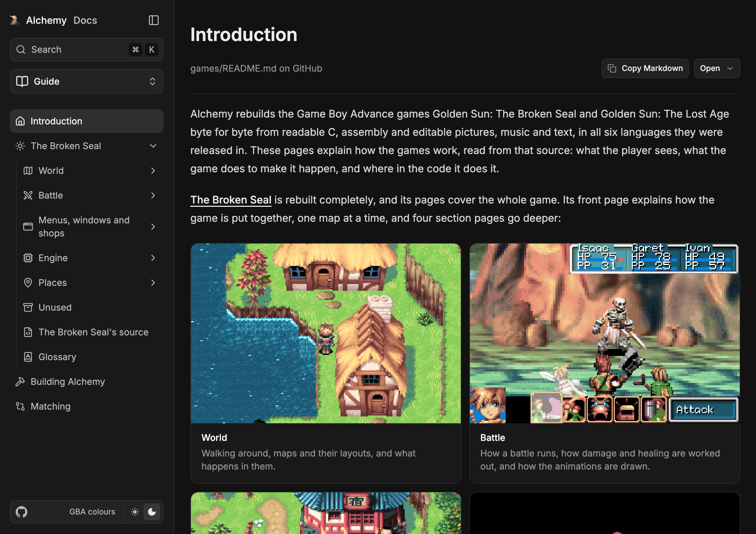756x534 pixels.
Task: Click the copy icon in Copy Markdown
Action: [612, 68]
